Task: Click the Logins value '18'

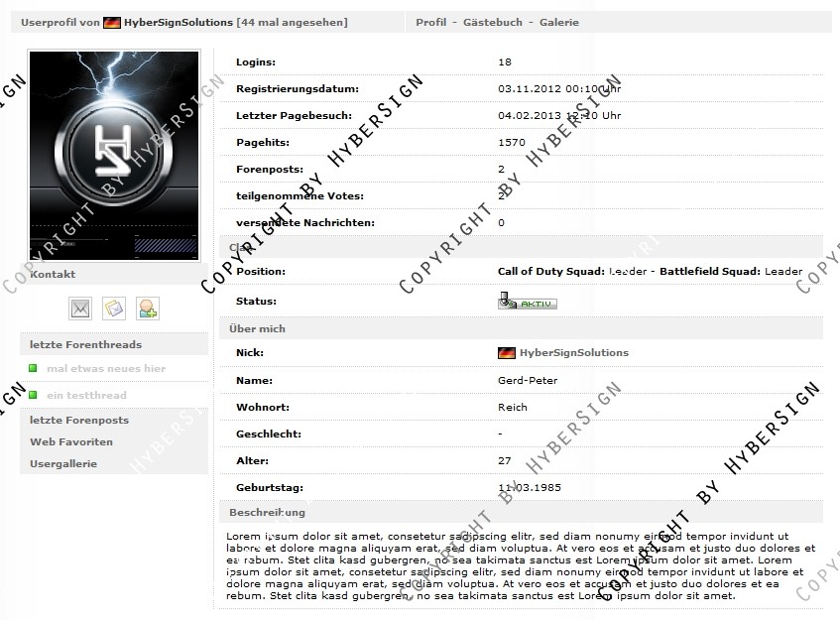Action: pyautogui.click(x=505, y=62)
